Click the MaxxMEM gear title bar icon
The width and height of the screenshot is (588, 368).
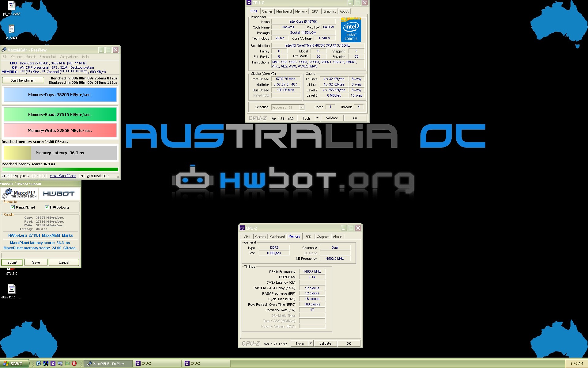pyautogui.click(x=4, y=50)
